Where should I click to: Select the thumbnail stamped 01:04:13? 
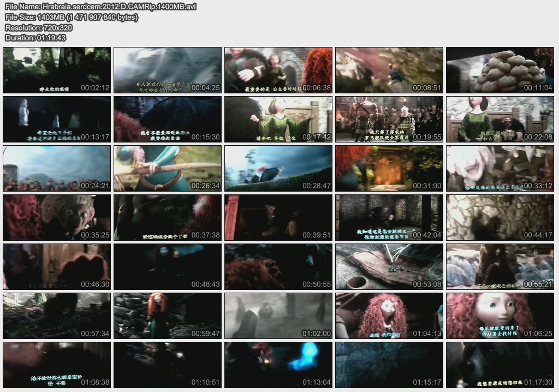(x=389, y=316)
